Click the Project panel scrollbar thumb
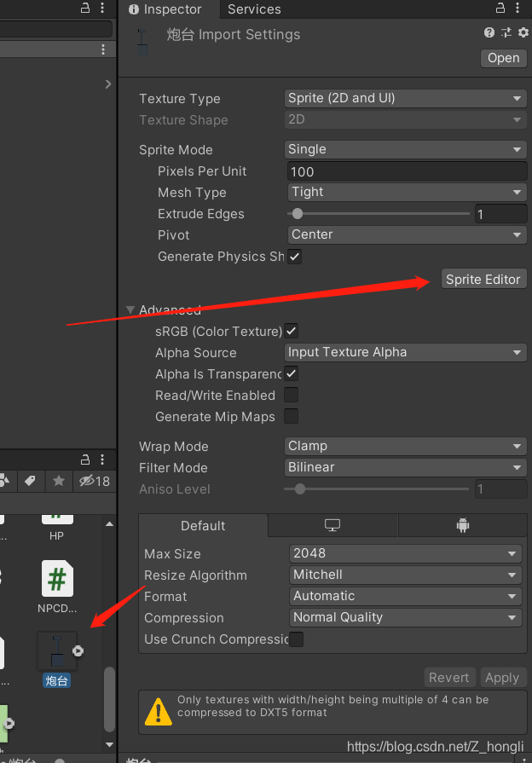The height and width of the screenshot is (763, 532). click(x=109, y=699)
